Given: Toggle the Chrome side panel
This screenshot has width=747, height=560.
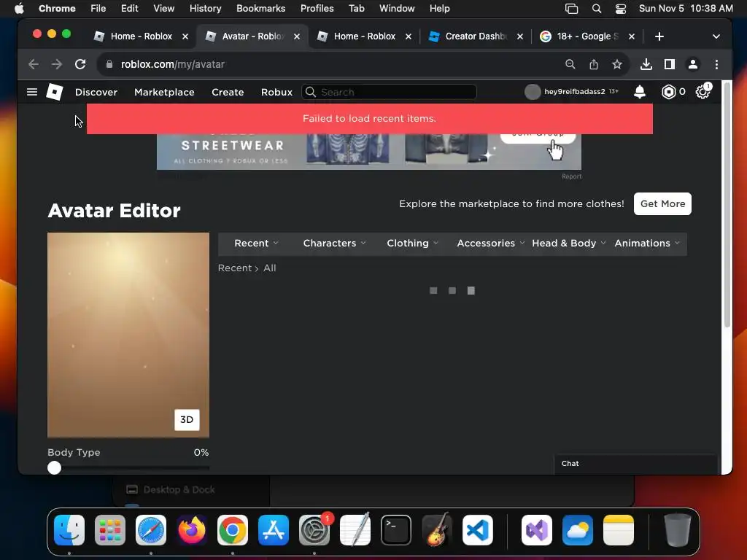Looking at the screenshot, I should coord(670,64).
